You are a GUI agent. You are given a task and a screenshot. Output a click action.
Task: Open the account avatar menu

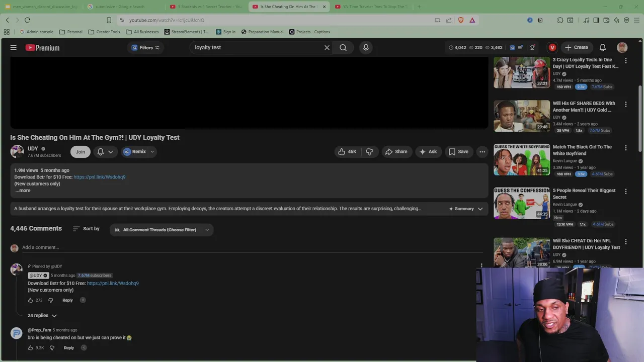click(x=622, y=47)
